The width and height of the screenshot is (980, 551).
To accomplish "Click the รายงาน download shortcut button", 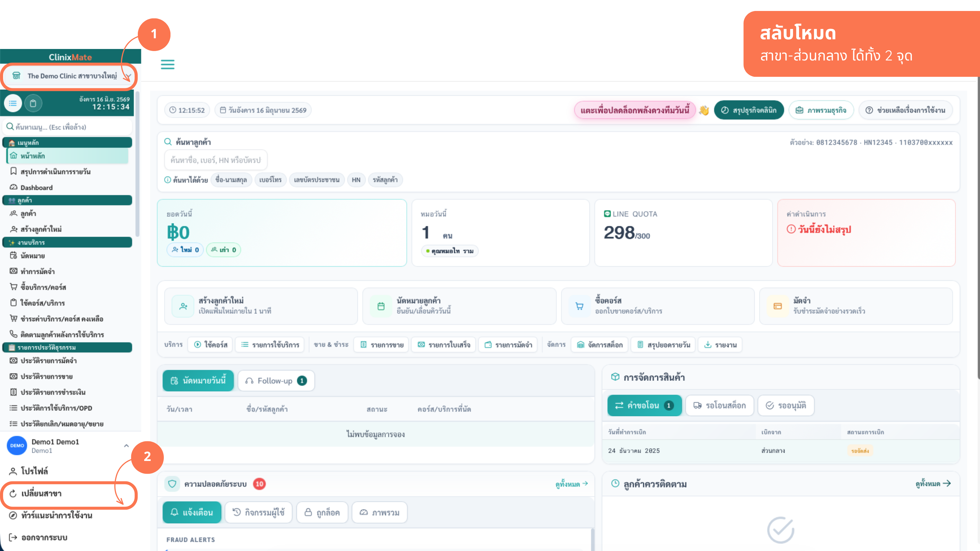I will [x=720, y=345].
